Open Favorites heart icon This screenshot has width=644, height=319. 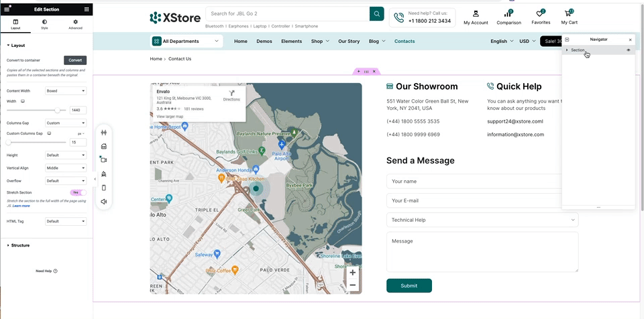539,13
